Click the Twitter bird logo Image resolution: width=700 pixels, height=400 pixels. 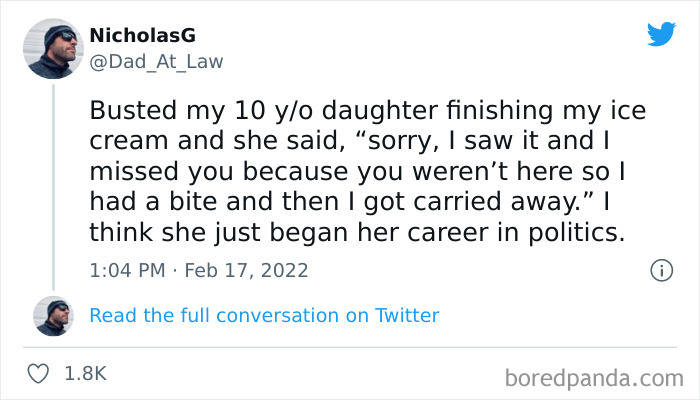[x=660, y=34]
